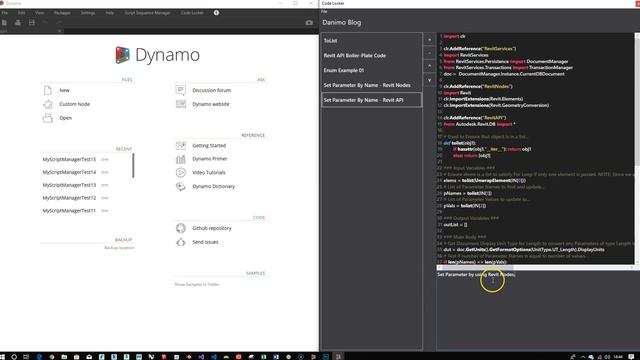
Task: Move snippet up with the up-arrow button
Action: coord(429,66)
